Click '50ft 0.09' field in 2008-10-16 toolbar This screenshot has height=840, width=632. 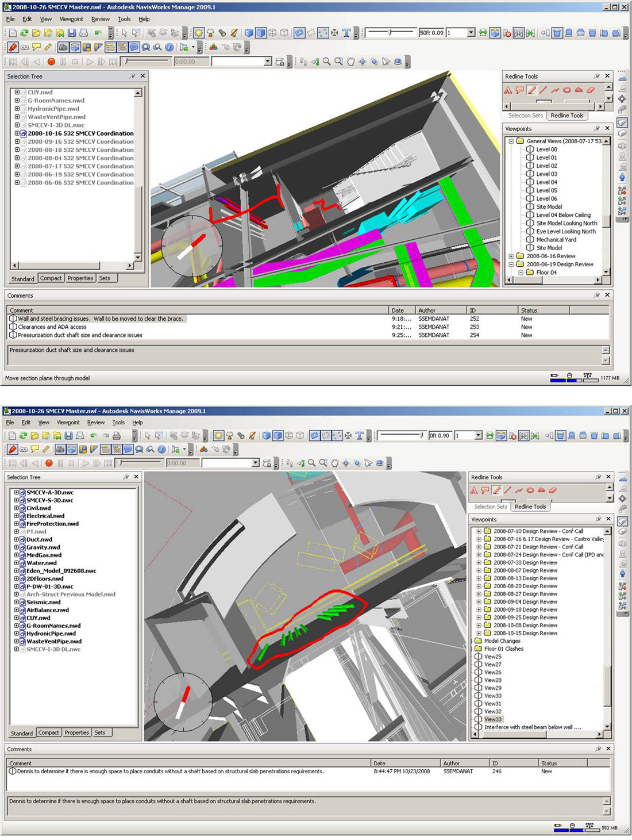tap(431, 33)
